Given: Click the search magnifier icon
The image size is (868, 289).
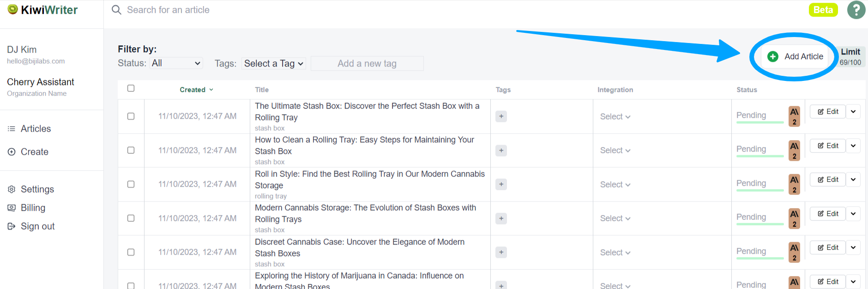Looking at the screenshot, I should coord(116,10).
